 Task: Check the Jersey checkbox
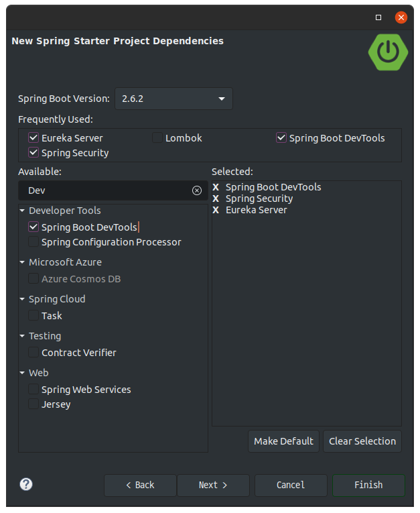tap(33, 404)
